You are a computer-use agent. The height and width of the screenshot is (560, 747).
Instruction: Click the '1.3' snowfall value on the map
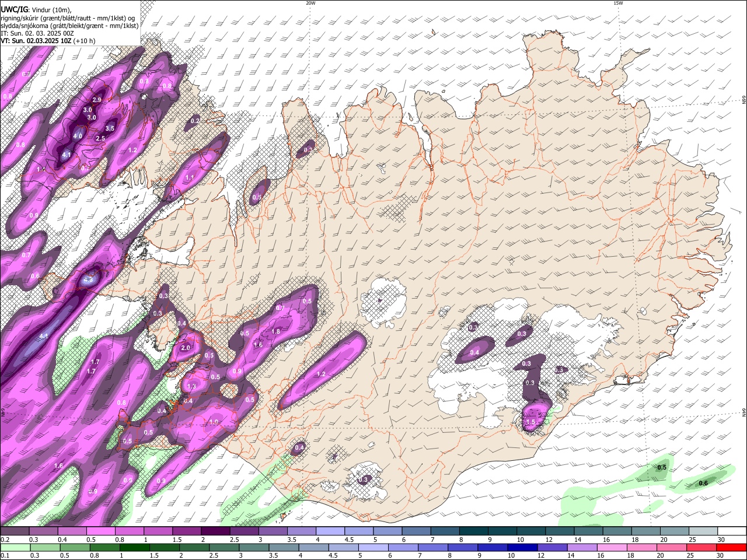click(x=191, y=387)
